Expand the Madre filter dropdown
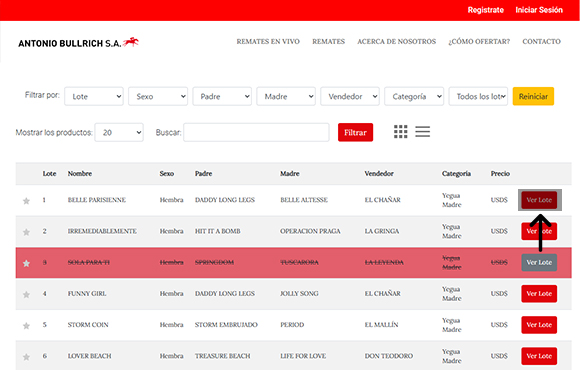Image resolution: width=580 pixels, height=370 pixels. tap(286, 96)
